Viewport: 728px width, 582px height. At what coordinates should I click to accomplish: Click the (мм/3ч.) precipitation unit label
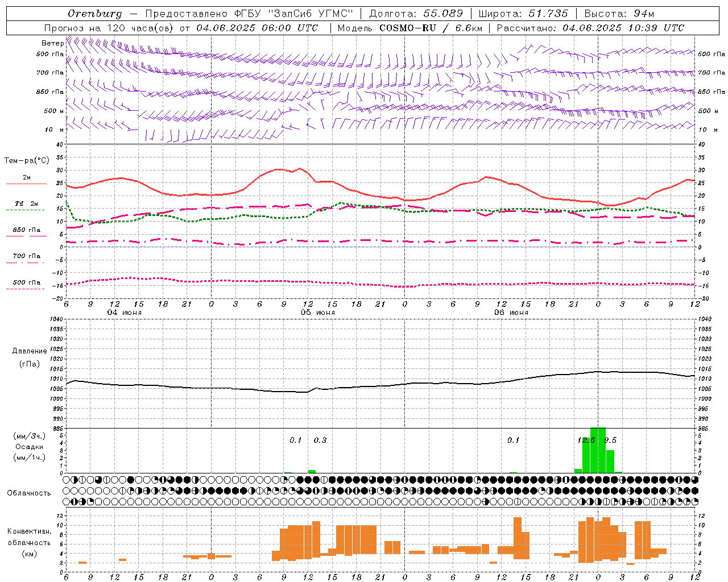click(29, 436)
